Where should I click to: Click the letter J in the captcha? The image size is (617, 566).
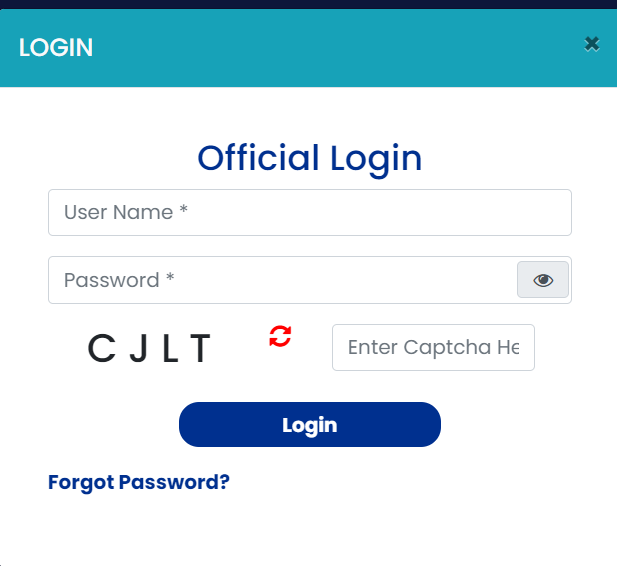[139, 348]
